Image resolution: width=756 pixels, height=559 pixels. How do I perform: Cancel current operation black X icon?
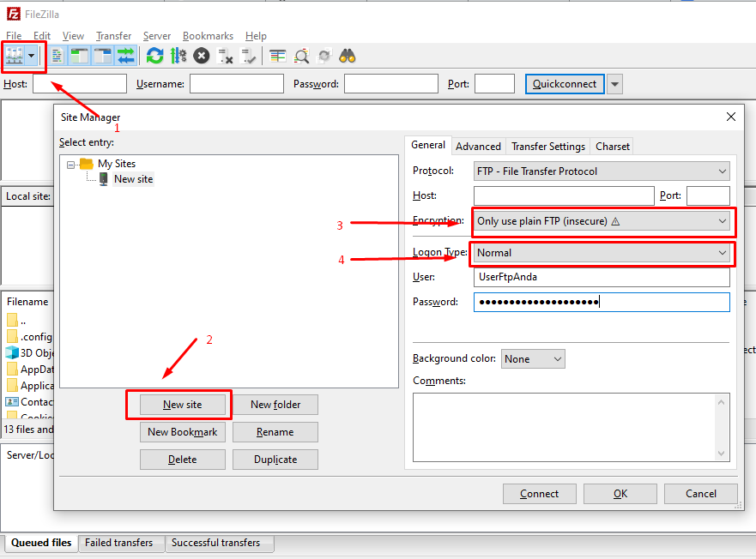(x=202, y=56)
